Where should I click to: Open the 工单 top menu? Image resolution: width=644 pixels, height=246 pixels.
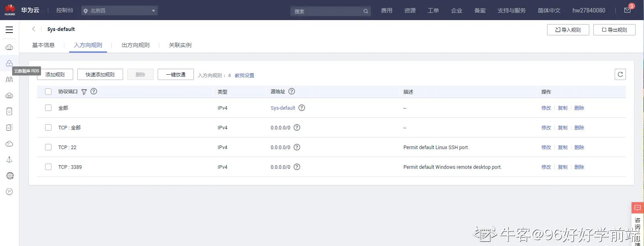(433, 10)
